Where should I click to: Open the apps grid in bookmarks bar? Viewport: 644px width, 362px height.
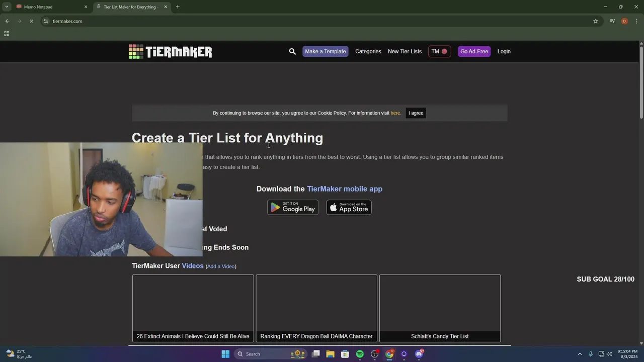point(7,34)
